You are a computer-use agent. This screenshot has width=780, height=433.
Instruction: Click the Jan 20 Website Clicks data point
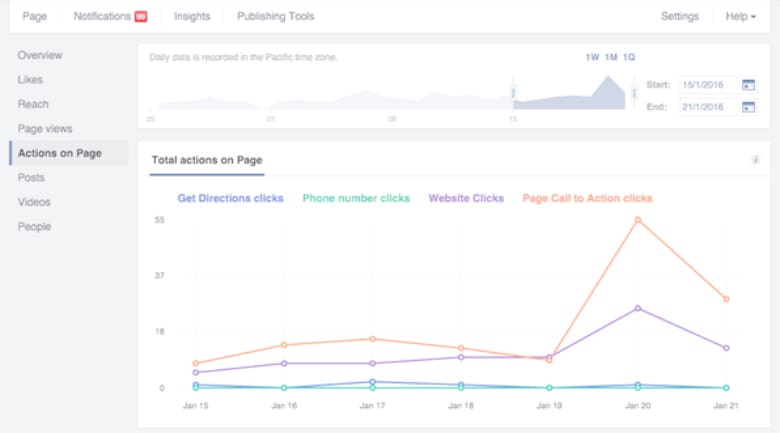pos(638,308)
